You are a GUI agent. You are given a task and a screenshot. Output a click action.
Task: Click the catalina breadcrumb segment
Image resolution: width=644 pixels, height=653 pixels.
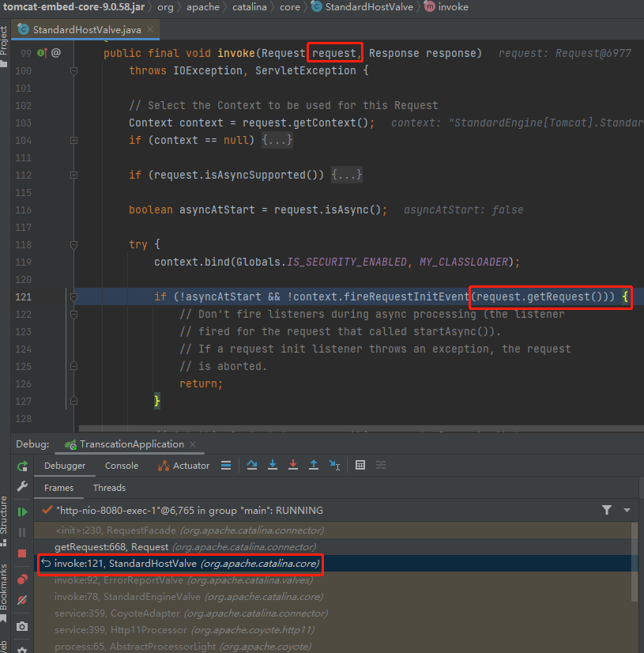point(250,6)
